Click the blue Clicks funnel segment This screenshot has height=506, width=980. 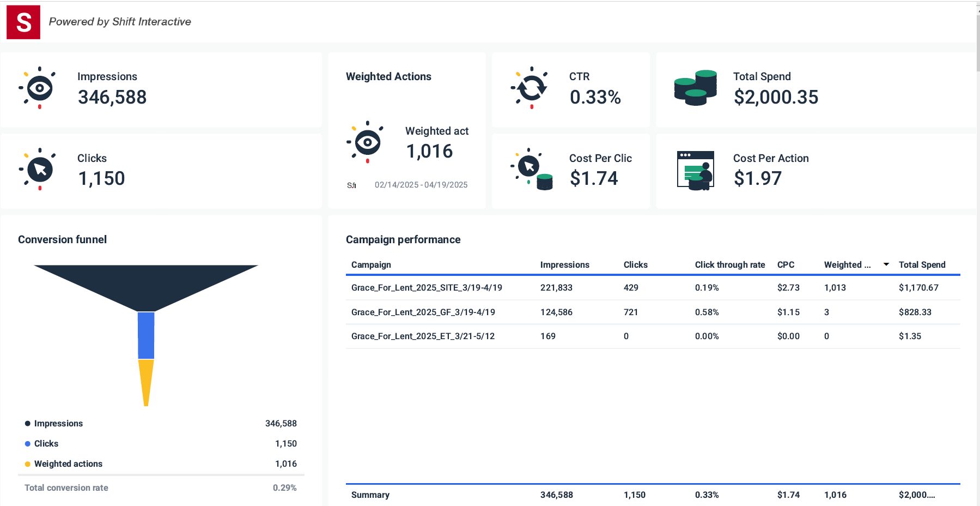tap(146, 335)
